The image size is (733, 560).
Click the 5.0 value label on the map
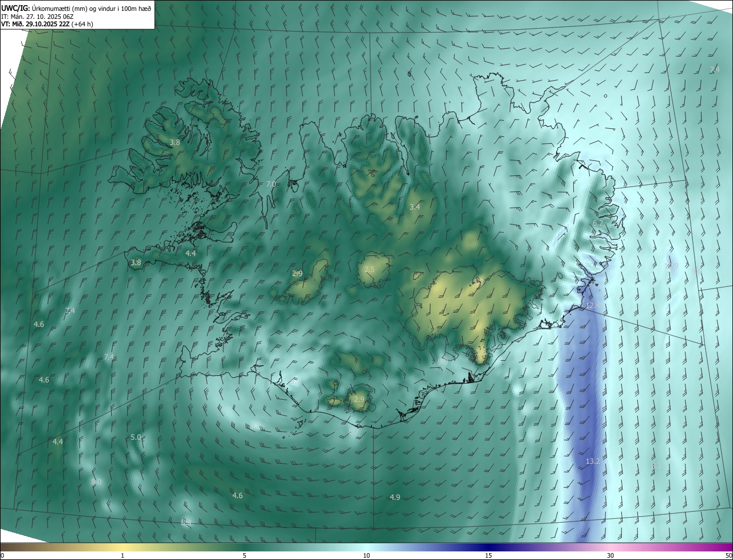tap(136, 437)
